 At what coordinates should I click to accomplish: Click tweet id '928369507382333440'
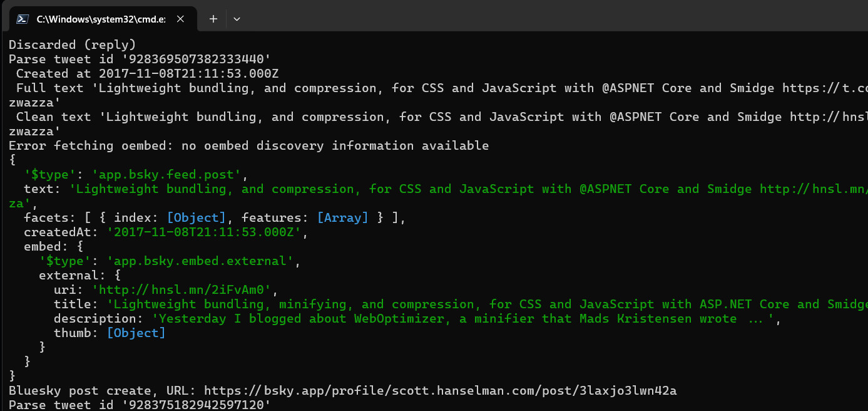tap(197, 59)
